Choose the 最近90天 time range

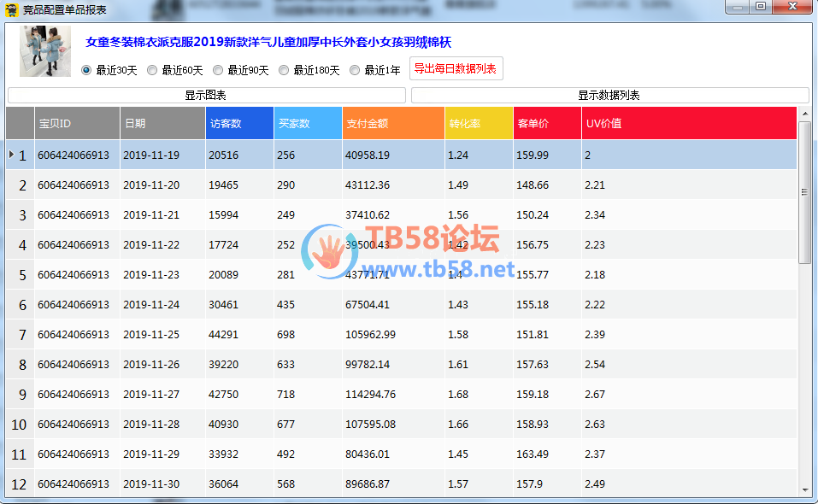218,70
